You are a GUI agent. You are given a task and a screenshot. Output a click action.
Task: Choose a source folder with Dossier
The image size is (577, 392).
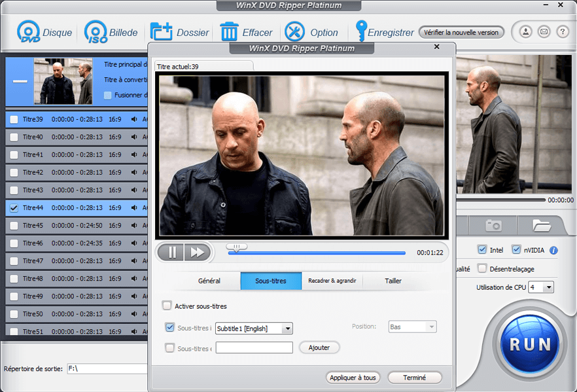tap(161, 32)
